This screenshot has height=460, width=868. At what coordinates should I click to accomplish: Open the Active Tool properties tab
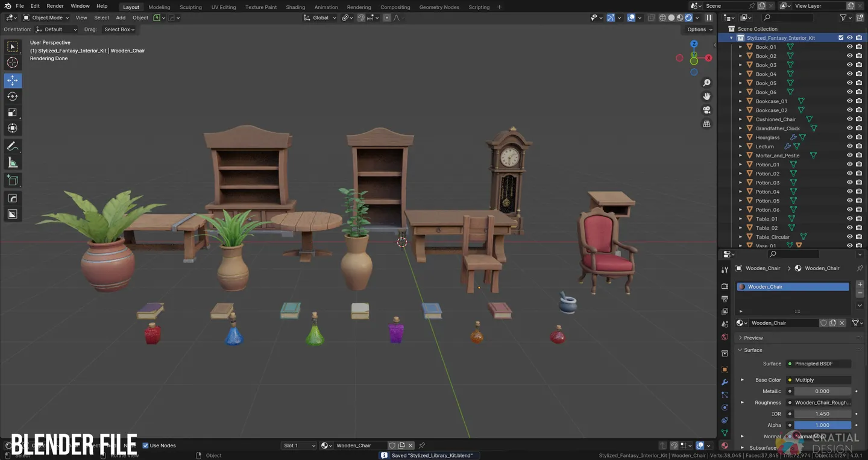pos(725,269)
